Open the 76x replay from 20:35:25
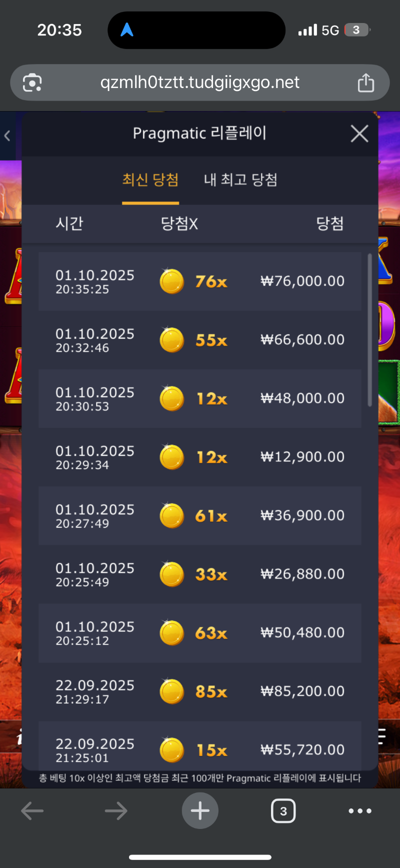This screenshot has height=868, width=400. (200, 281)
